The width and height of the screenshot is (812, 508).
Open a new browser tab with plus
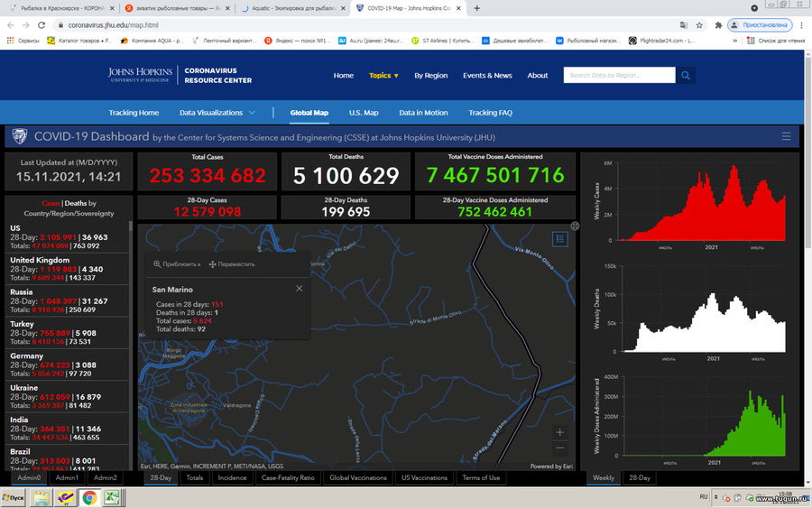click(x=477, y=8)
